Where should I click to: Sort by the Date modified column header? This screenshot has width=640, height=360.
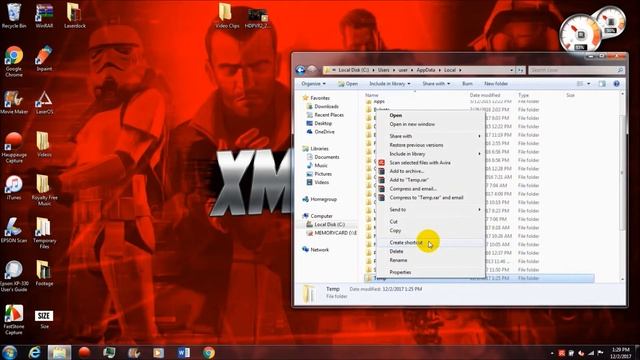click(x=484, y=95)
